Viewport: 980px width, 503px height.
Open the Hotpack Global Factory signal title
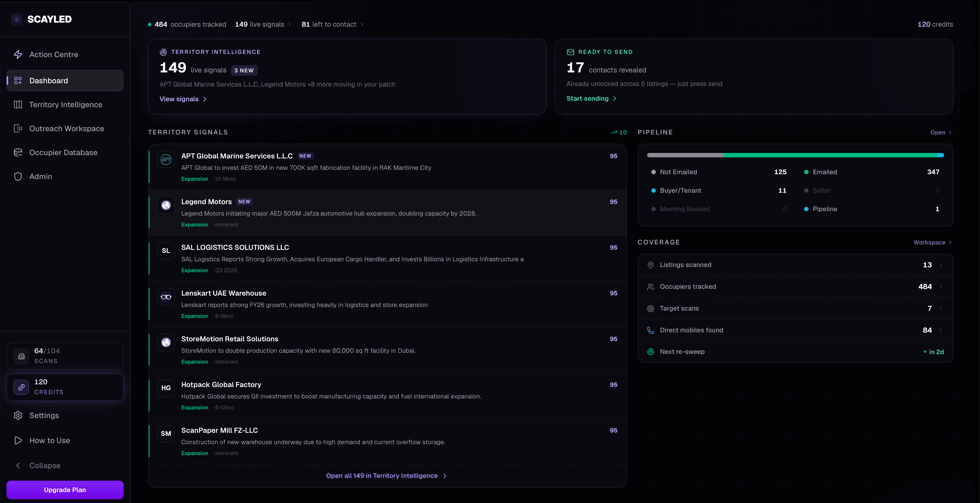point(221,385)
